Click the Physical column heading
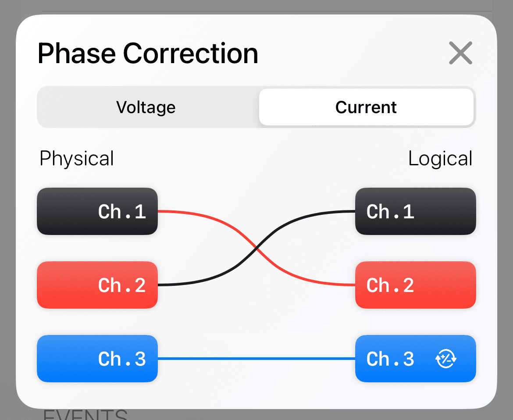The width and height of the screenshot is (513, 420). [x=77, y=159]
